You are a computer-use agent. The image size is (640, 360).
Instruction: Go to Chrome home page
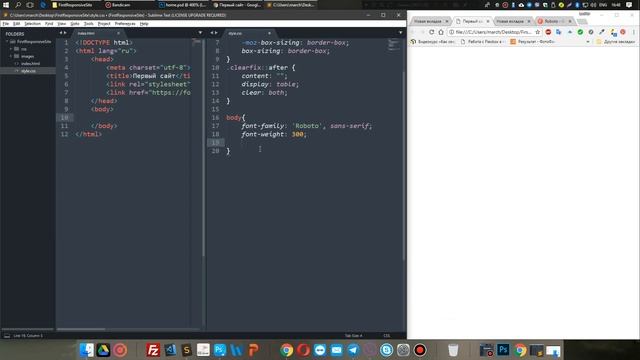[441, 32]
